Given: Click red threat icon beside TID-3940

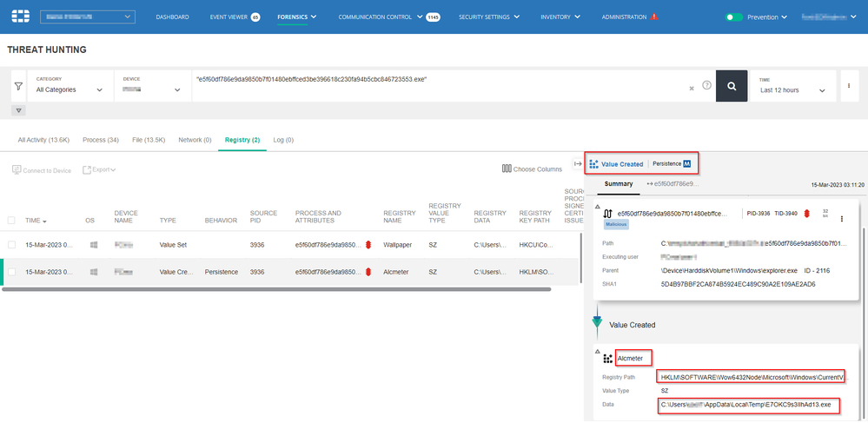Looking at the screenshot, I should tap(807, 213).
